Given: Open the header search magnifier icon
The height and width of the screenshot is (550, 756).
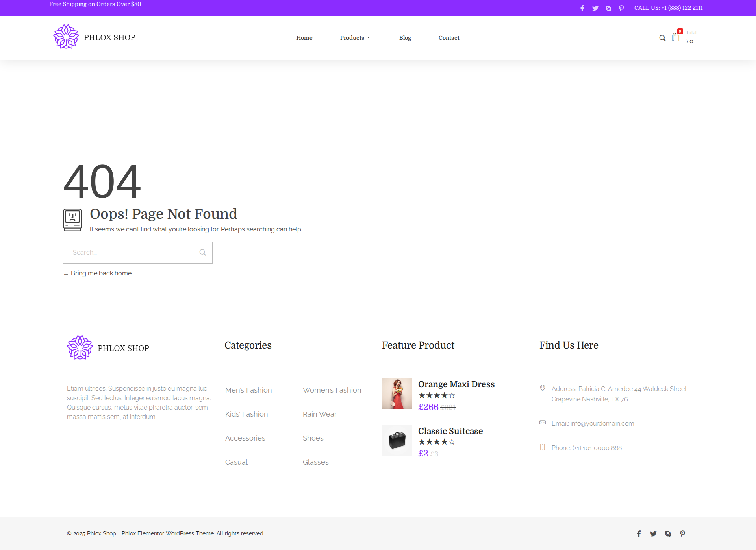Looking at the screenshot, I should coord(662,38).
